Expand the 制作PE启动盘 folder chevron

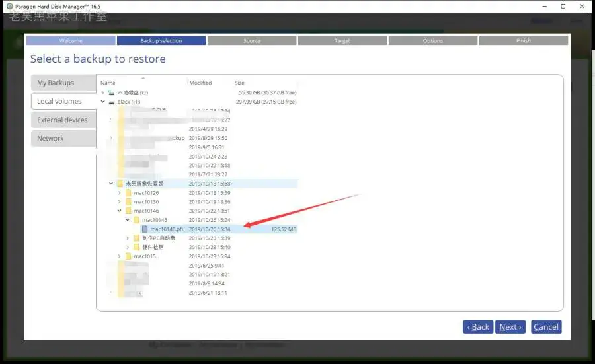(128, 238)
